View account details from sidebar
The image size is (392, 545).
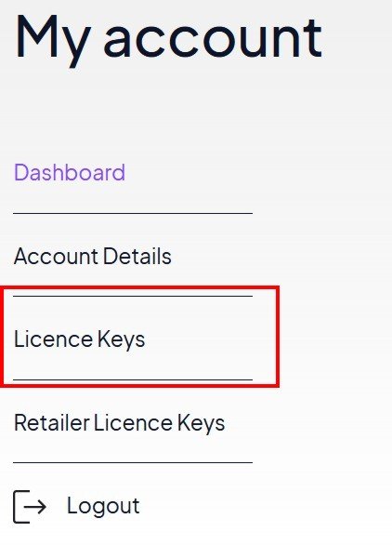click(92, 256)
